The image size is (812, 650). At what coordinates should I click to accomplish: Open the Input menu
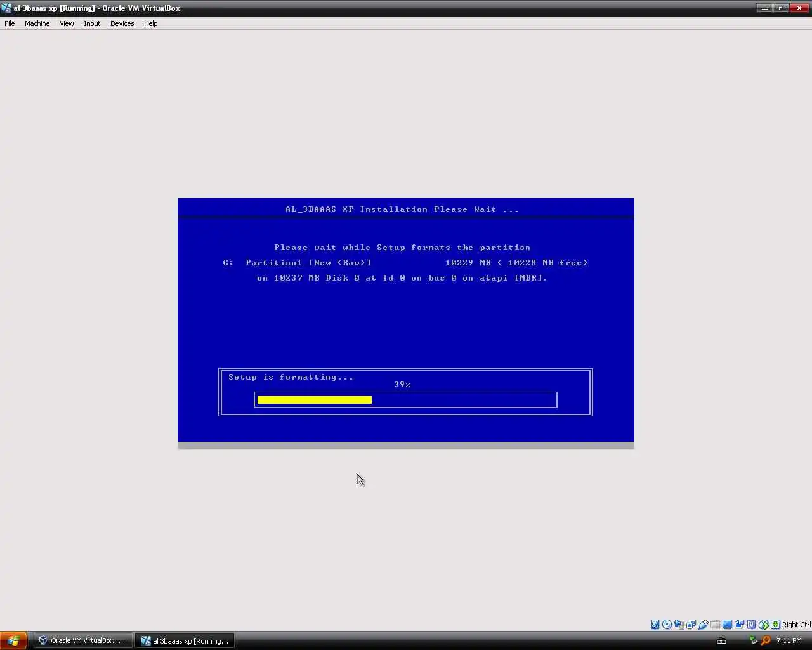(92, 23)
